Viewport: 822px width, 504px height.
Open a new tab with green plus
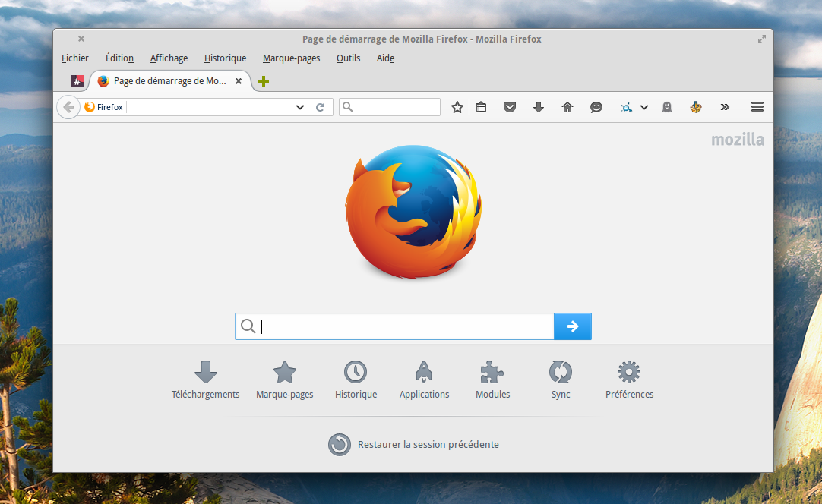click(x=264, y=81)
